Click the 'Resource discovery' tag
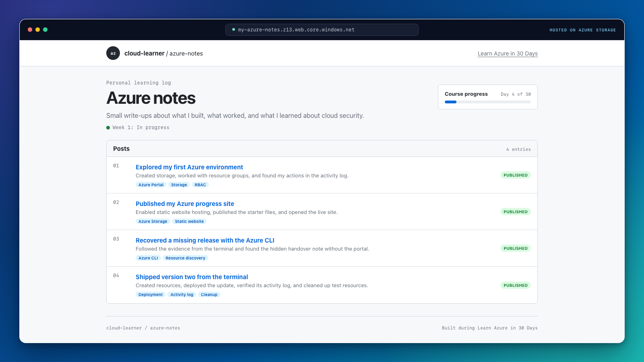The width and height of the screenshot is (644, 362). 186,258
